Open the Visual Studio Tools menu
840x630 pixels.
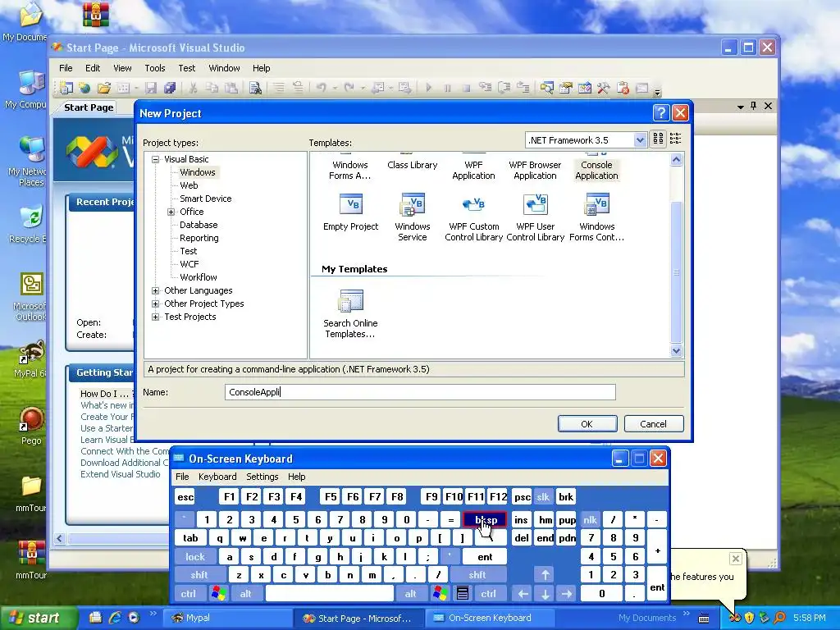pyautogui.click(x=155, y=68)
